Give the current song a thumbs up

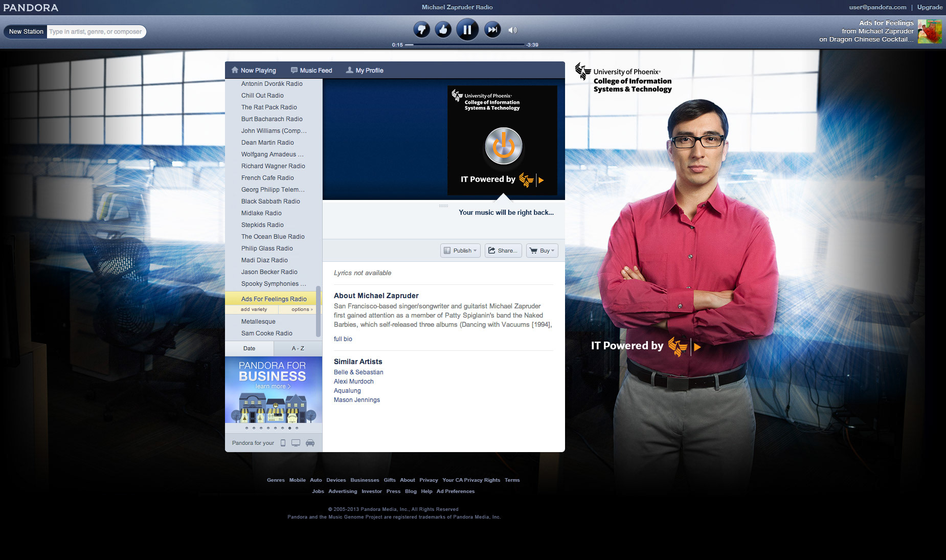(443, 30)
